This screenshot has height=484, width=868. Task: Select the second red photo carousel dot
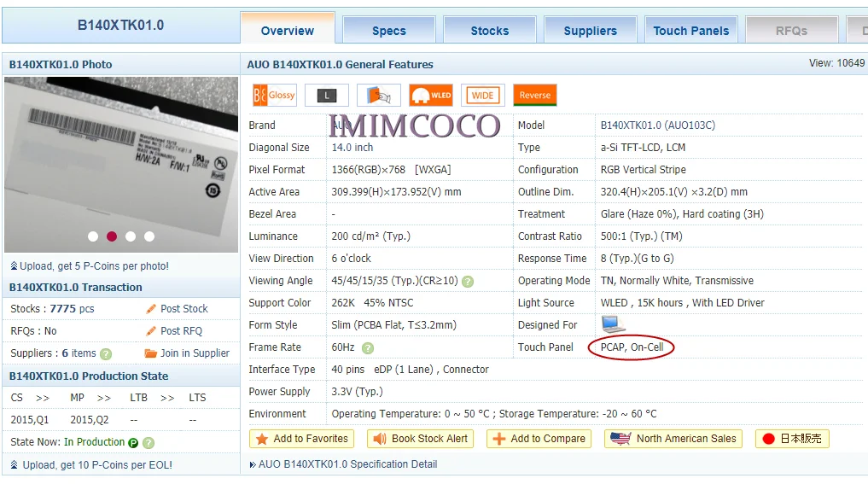tap(112, 236)
